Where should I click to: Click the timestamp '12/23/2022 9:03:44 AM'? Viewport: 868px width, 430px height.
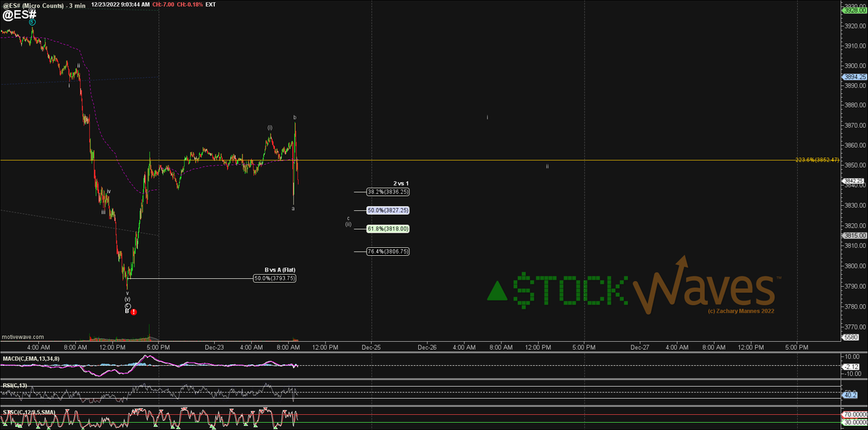122,5
